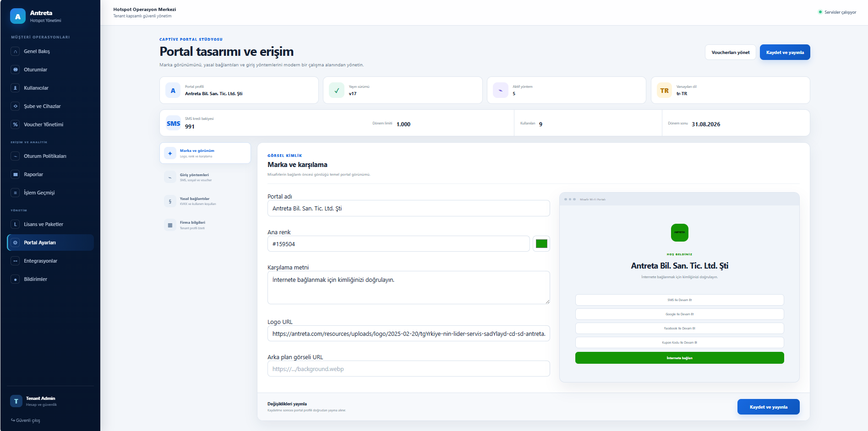Focus the Logo URL input field
Screen dimensions: 868x431
409,334
